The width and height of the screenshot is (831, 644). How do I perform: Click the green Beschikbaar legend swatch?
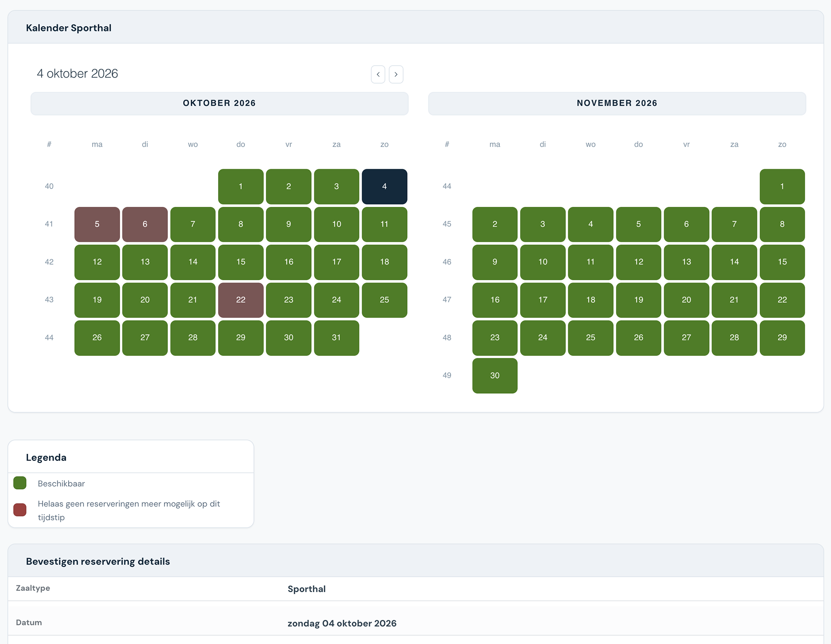20,483
